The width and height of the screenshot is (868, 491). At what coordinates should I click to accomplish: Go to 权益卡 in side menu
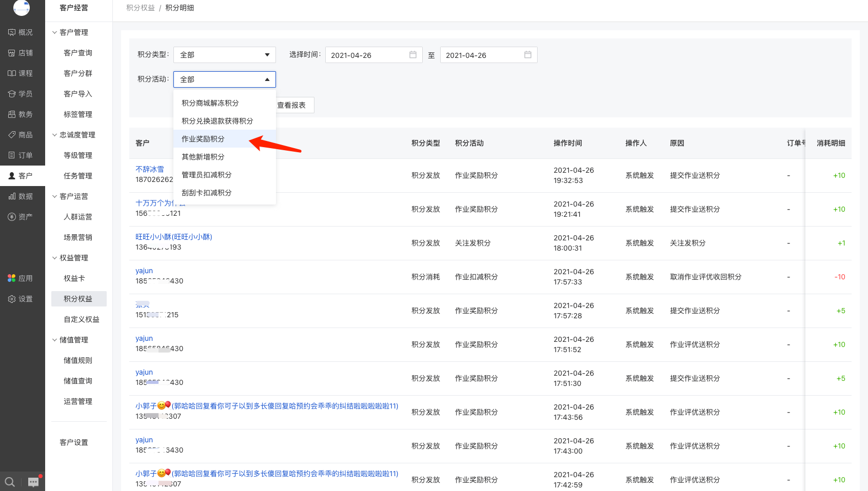point(74,278)
